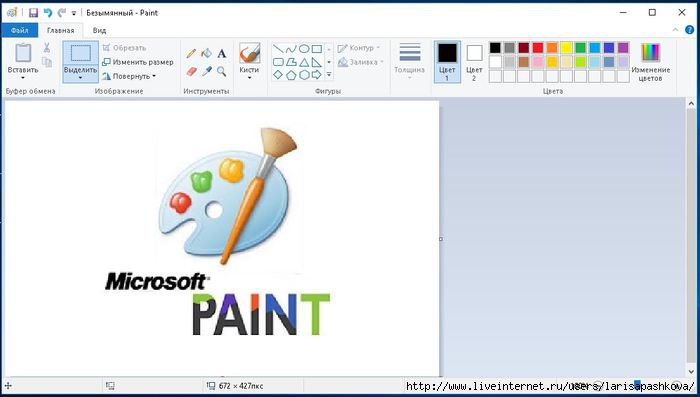Click the Save icon in title bar
Viewport: 700px width, 397px height.
coord(33,13)
